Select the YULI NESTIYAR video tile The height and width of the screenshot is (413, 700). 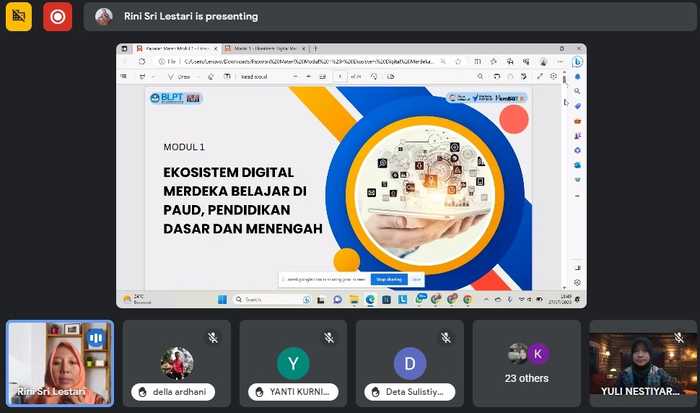(643, 363)
